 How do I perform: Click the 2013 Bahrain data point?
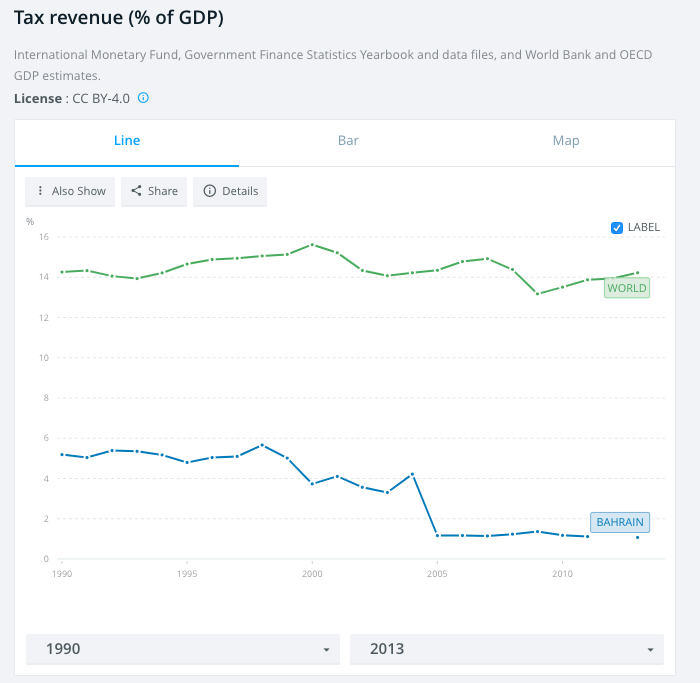point(638,538)
